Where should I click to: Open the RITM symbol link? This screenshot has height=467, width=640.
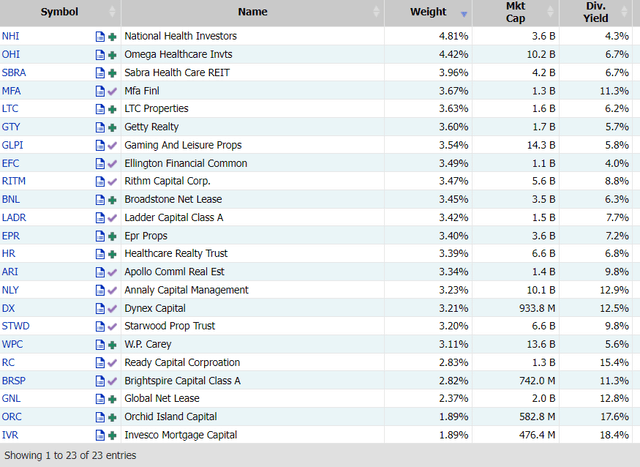[x=13, y=181]
